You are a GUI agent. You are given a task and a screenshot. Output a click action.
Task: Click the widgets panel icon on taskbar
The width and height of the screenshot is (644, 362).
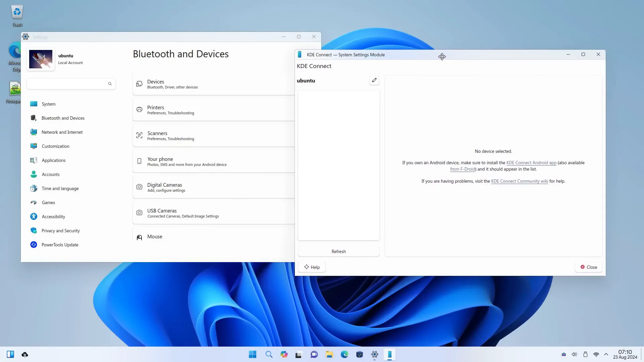click(x=10, y=354)
